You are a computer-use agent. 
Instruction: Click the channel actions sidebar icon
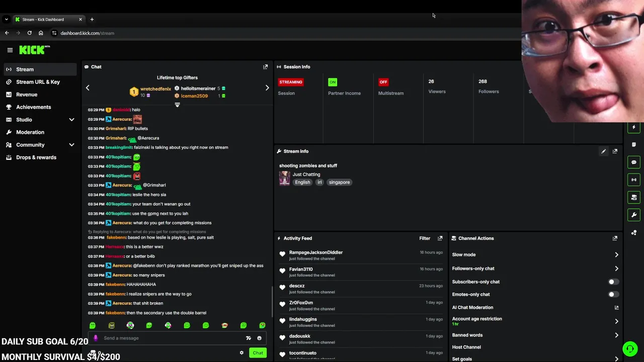coord(634,197)
